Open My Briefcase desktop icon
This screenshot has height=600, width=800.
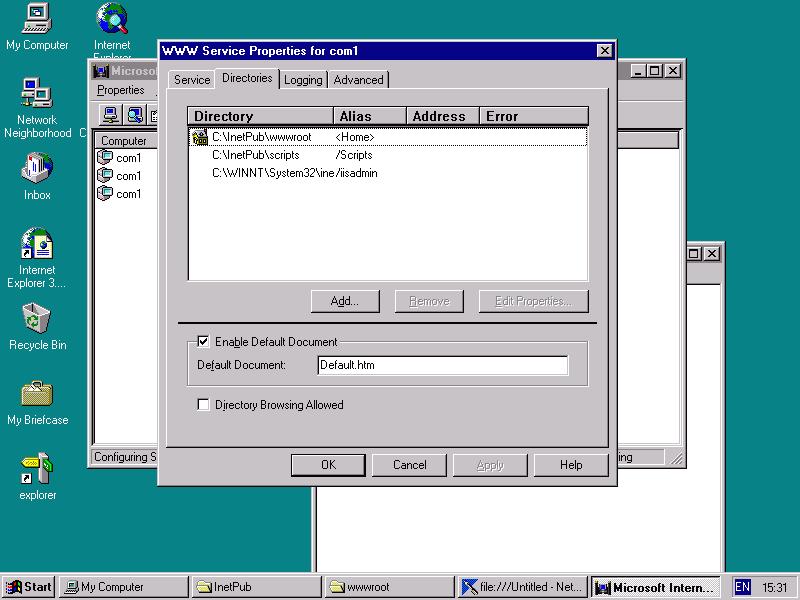point(37,394)
